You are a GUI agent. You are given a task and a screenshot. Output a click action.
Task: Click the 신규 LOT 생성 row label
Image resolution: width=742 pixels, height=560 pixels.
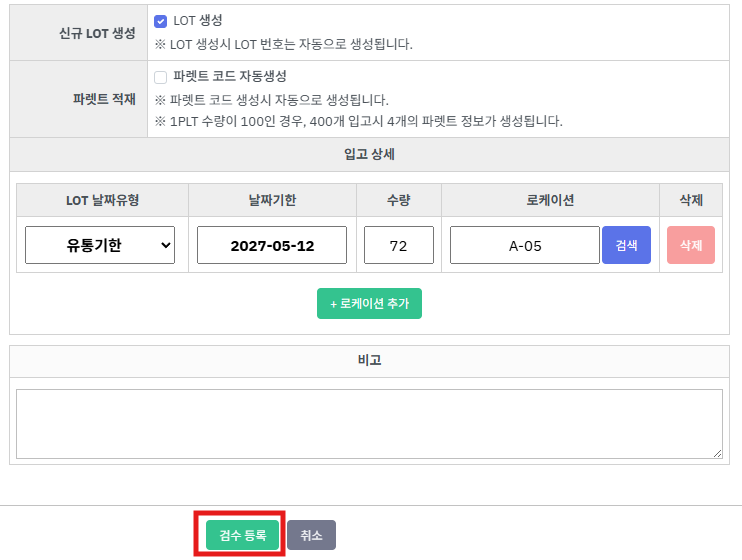(97, 32)
